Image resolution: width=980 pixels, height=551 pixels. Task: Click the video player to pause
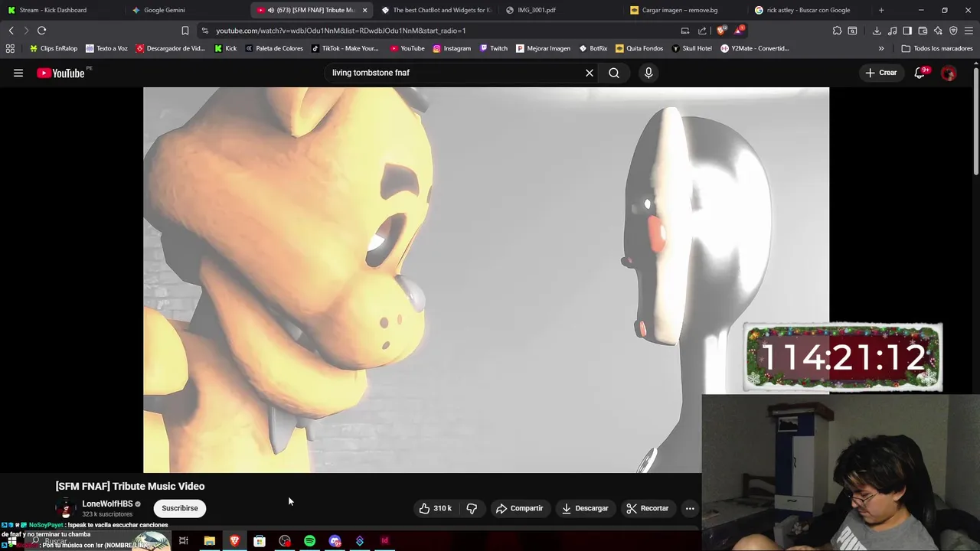click(486, 280)
